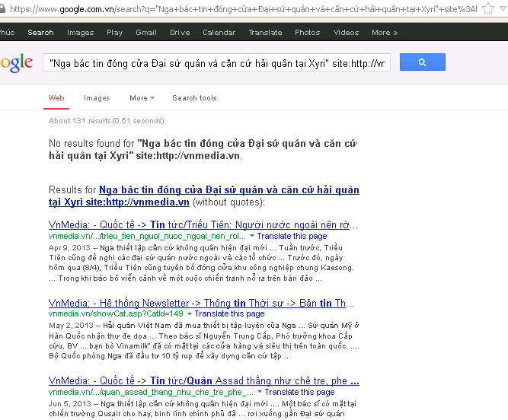Expand the More dropdown under search box
Image resolution: width=508 pixels, height=420 pixels.
tap(142, 97)
